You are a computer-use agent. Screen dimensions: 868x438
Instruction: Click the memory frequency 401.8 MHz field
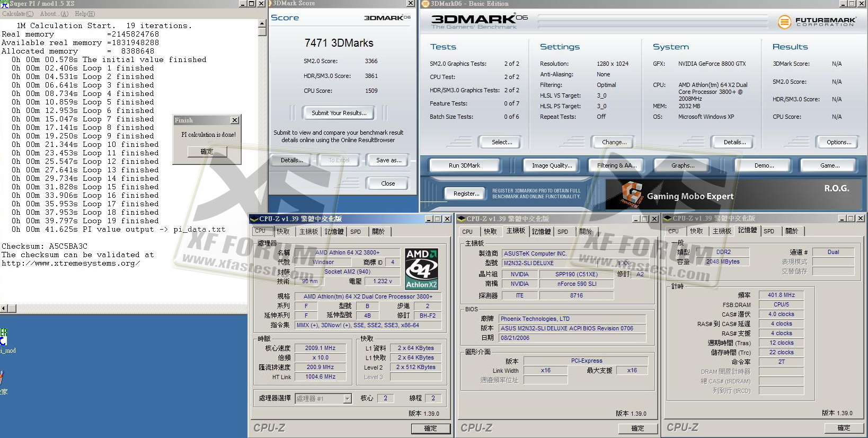[x=781, y=295]
